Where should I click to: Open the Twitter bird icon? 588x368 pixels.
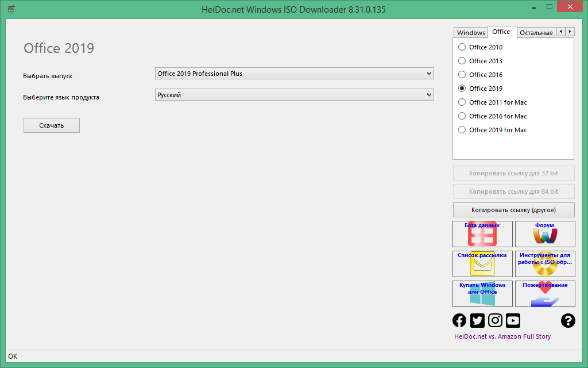tap(477, 320)
